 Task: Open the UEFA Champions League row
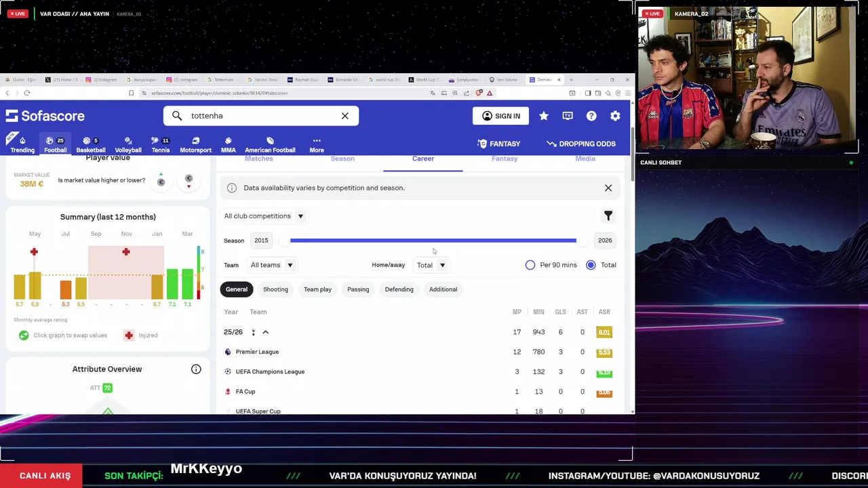click(419, 371)
